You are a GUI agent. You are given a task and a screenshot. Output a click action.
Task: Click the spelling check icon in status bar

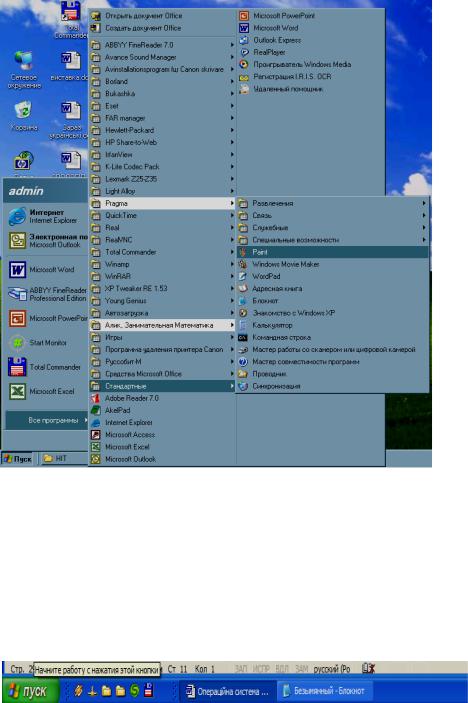click(x=368, y=668)
